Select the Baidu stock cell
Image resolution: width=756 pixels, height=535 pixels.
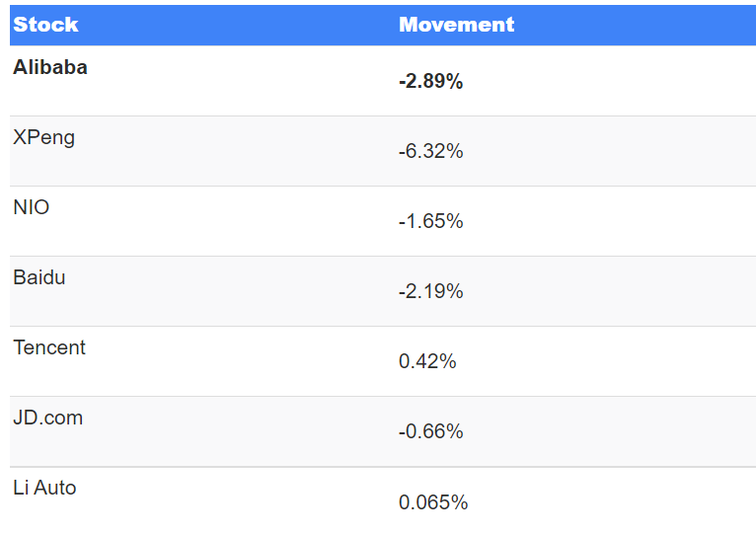pos(39,278)
